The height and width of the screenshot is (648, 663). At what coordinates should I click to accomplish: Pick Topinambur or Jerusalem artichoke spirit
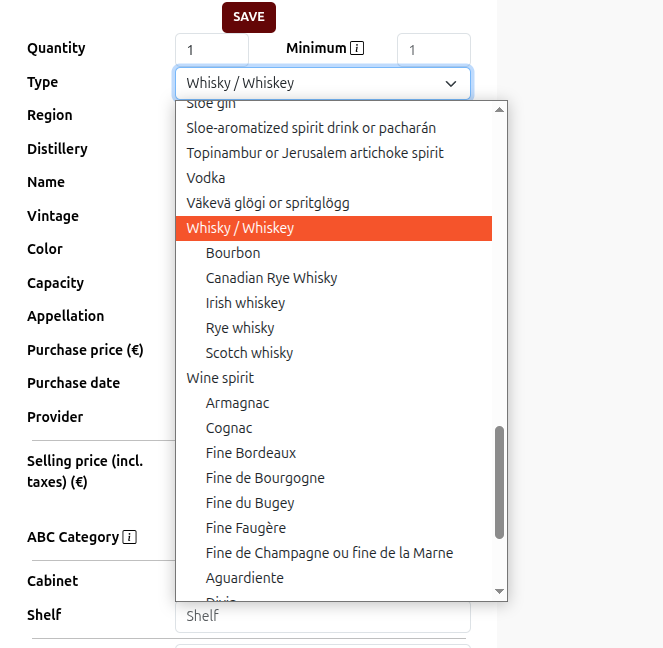(315, 153)
